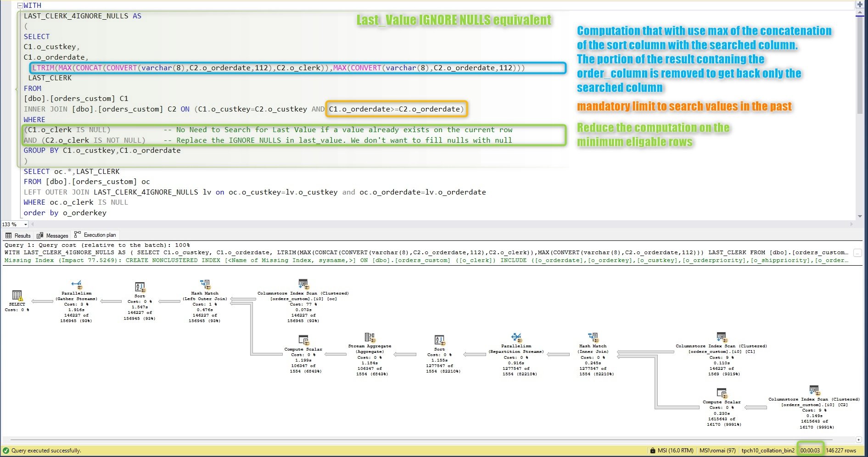Click the split editor handle icon
868x457 pixels.
point(860,5)
